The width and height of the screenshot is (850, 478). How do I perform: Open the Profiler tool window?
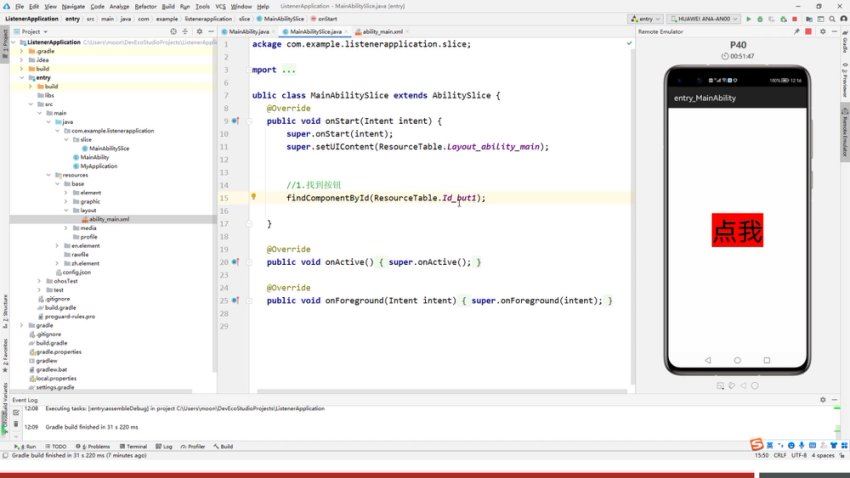coord(193,447)
